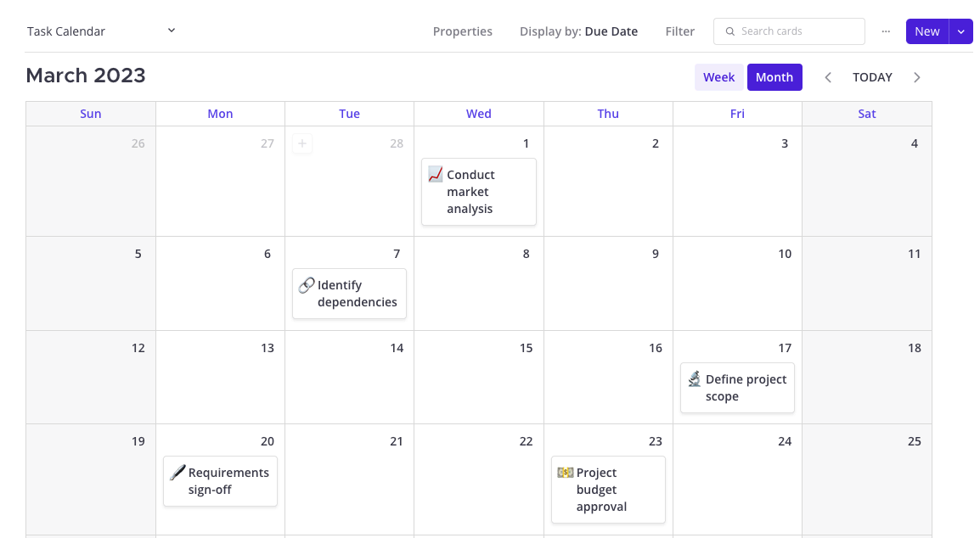Click the microscope icon on Define project scope

[x=695, y=378]
